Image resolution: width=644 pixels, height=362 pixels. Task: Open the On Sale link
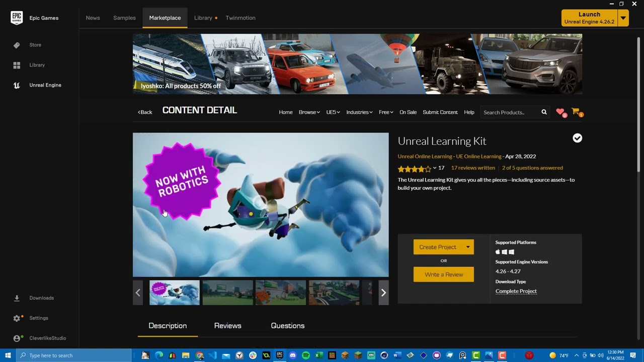408,112
